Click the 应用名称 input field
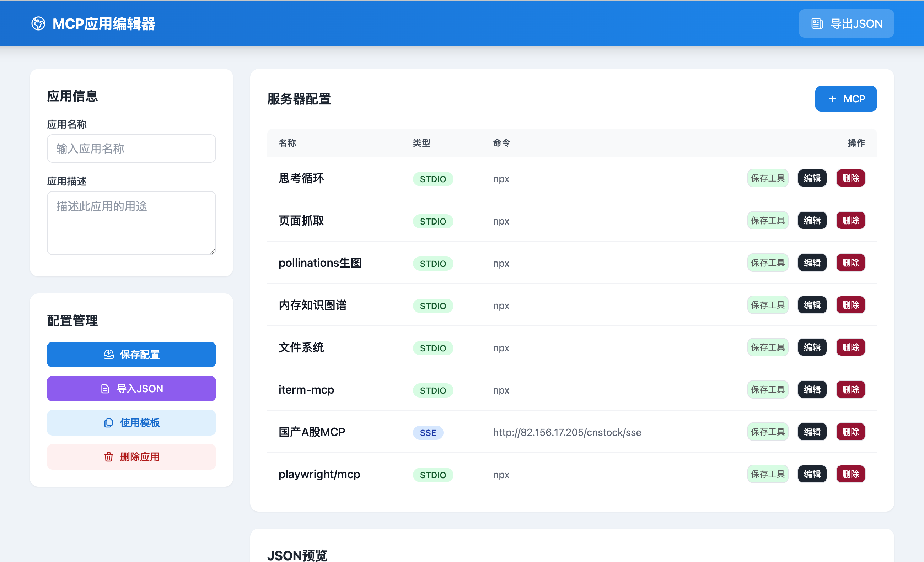This screenshot has width=924, height=562. pos(131,149)
